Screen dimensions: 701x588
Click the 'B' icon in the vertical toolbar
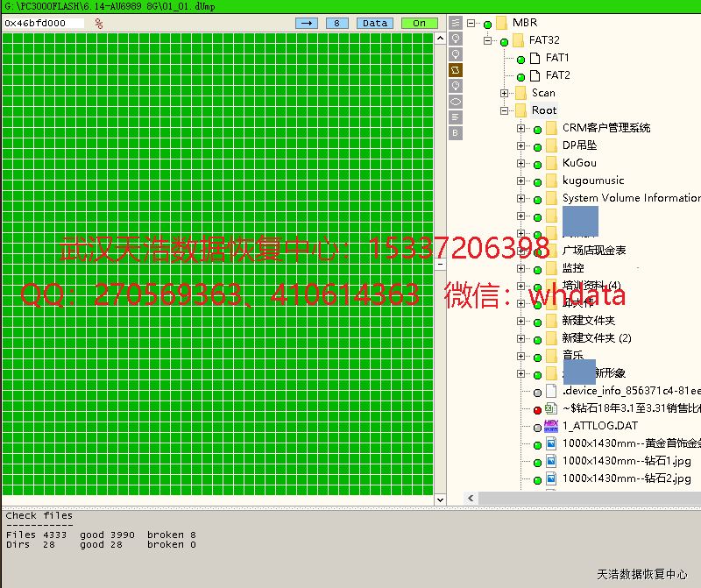456,132
